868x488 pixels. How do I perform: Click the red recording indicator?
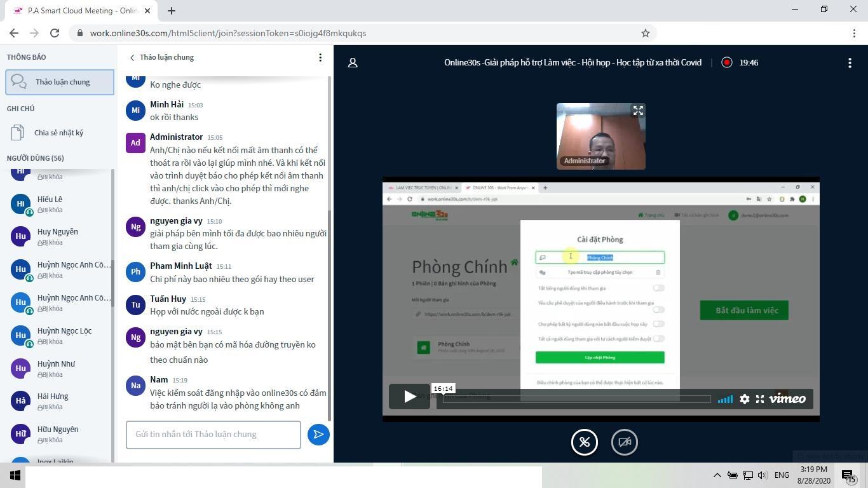pyautogui.click(x=727, y=62)
